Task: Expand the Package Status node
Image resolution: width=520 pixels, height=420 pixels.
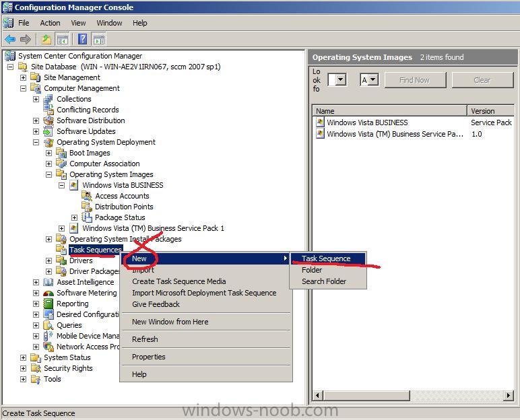Action: pos(74,217)
